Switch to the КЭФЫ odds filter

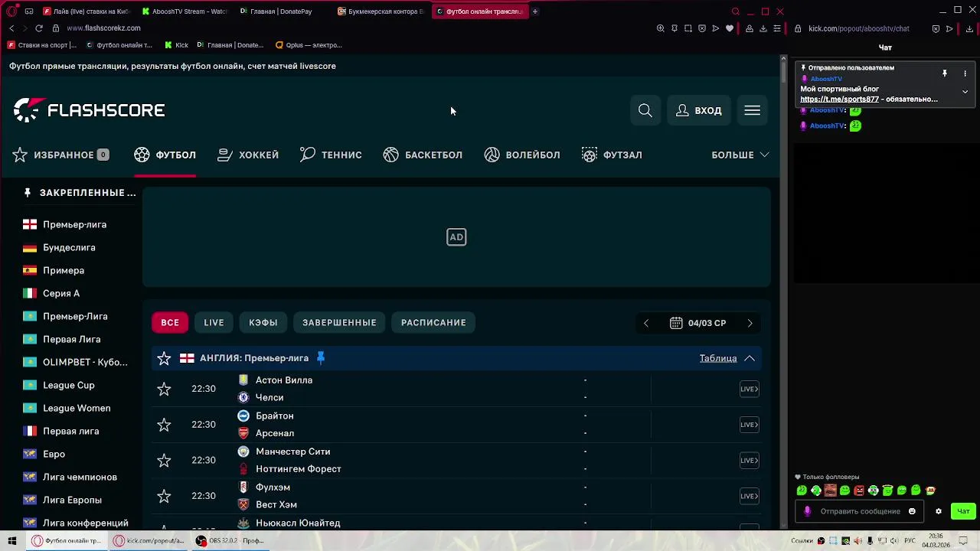(263, 322)
